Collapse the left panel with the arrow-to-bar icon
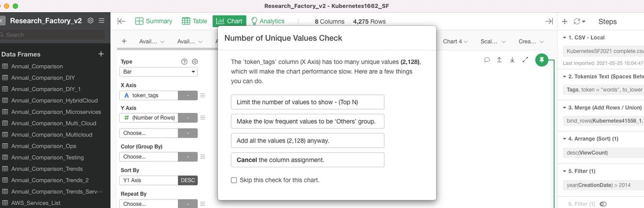The height and width of the screenshot is (208, 644). [x=122, y=21]
